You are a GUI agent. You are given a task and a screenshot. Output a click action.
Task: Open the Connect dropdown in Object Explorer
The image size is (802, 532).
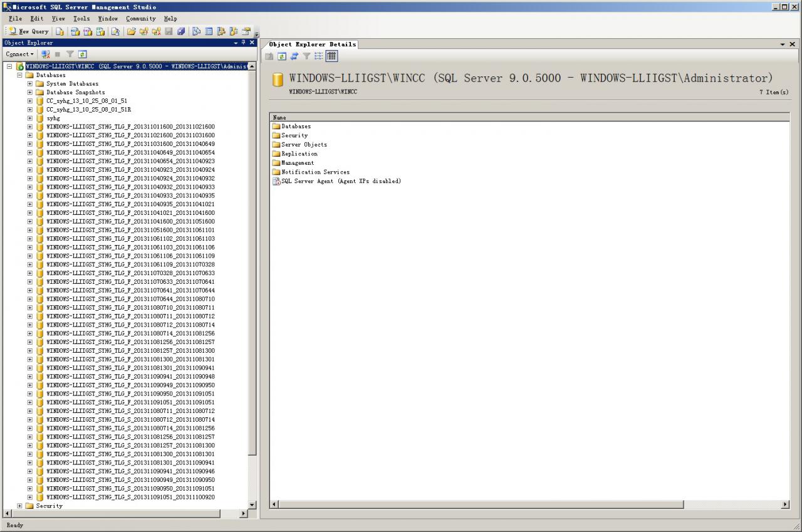click(x=20, y=55)
